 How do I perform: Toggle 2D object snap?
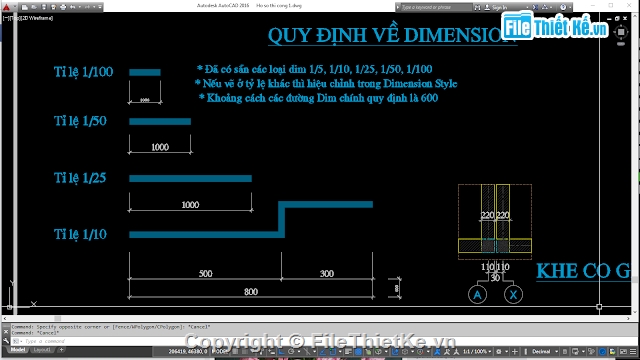click(332, 351)
